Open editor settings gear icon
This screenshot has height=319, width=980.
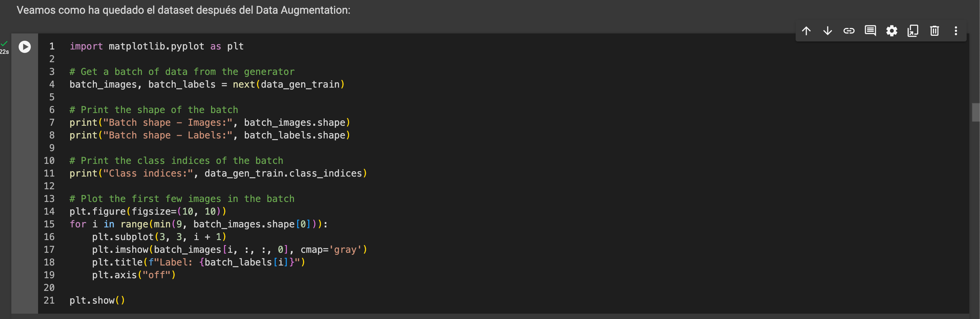(891, 31)
